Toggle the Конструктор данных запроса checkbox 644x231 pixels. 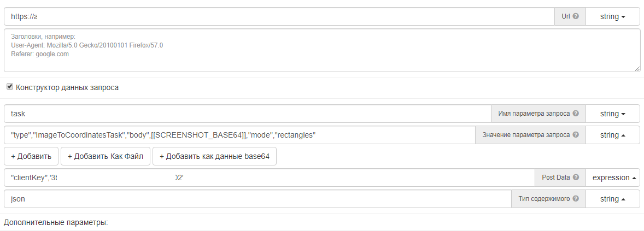coord(10,87)
